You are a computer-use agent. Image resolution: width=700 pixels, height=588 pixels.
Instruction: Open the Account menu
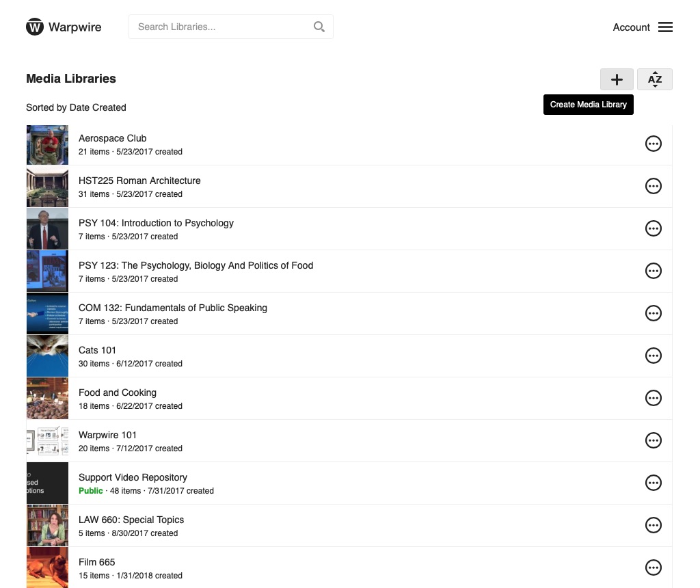point(631,27)
